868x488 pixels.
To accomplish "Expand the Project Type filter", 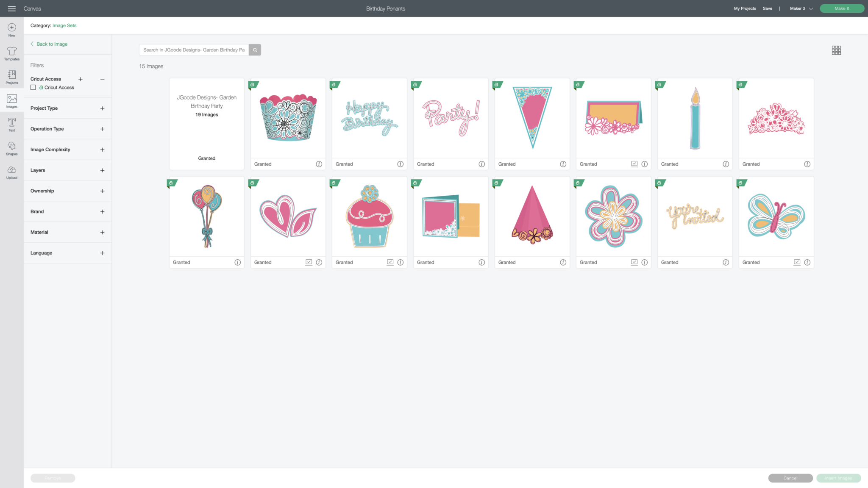I will pos(102,108).
